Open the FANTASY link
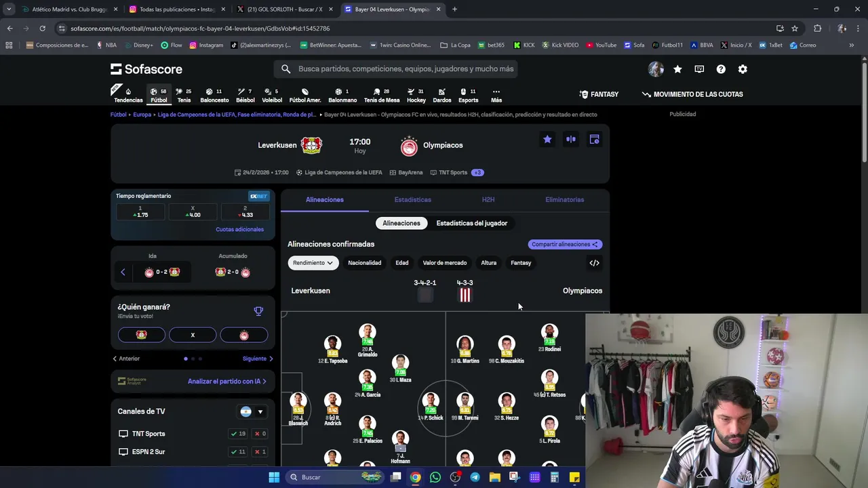The height and width of the screenshot is (488, 868). pos(599,94)
